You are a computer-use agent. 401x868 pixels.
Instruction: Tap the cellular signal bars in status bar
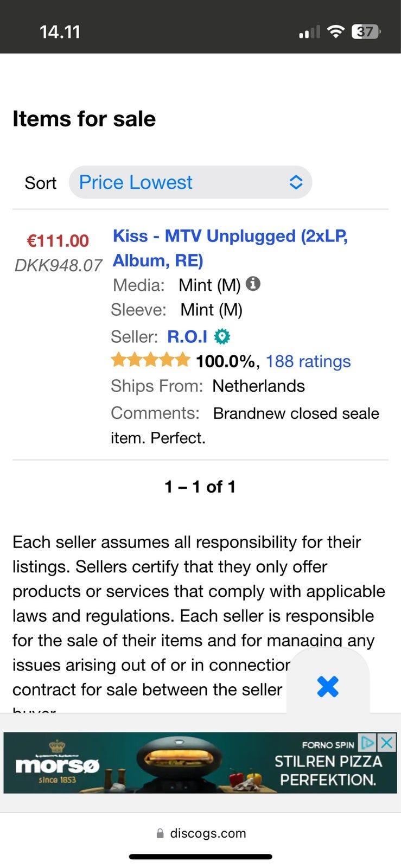309,32
